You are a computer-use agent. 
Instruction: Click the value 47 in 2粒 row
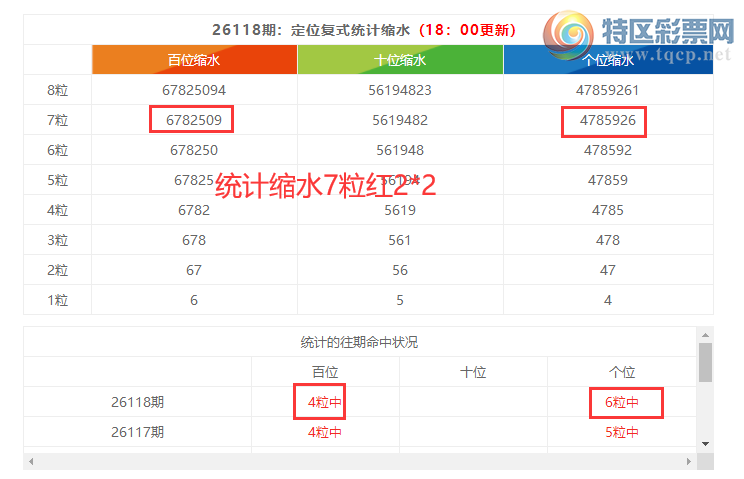(x=608, y=270)
